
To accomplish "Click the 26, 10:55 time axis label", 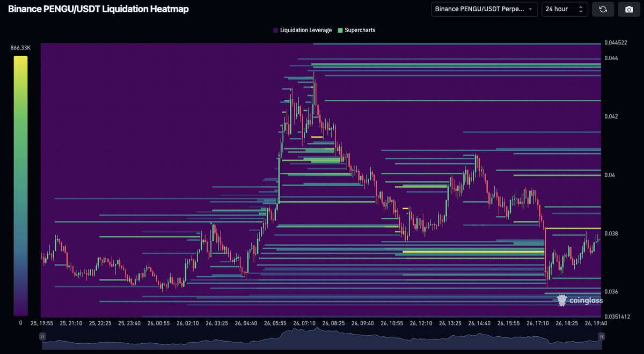I will 392,323.
